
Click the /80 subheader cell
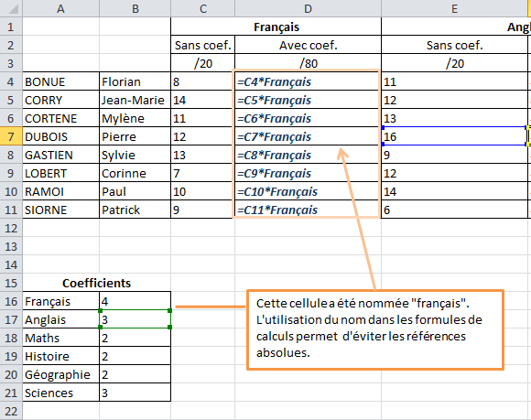(308, 63)
